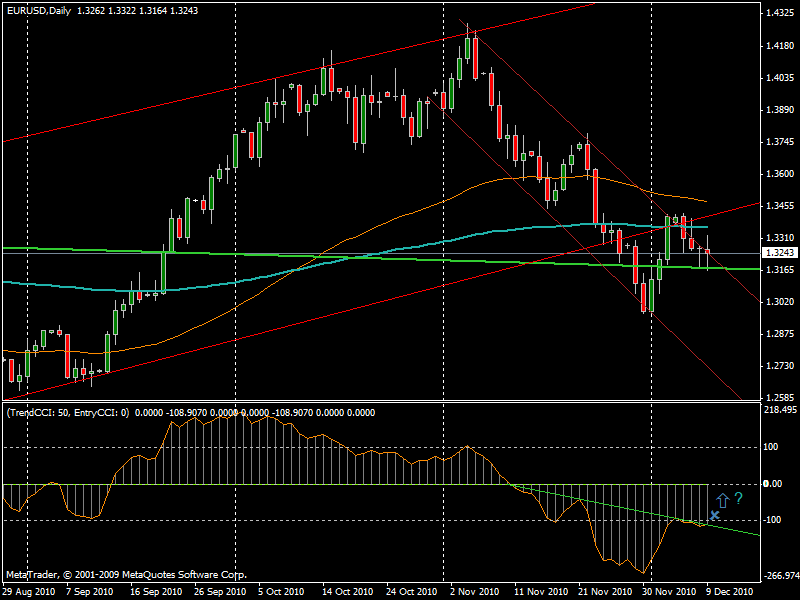Click the 21 Nov 2010 date label
This screenshot has height=600, width=800.
[605, 592]
